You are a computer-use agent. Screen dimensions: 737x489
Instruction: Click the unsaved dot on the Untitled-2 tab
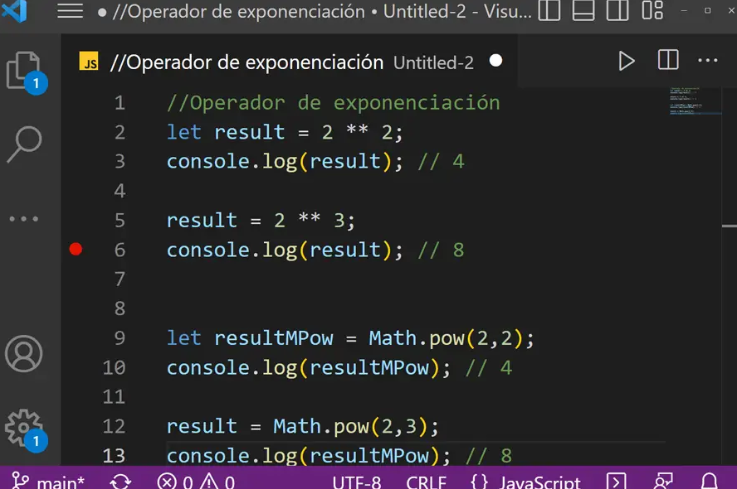(496, 61)
